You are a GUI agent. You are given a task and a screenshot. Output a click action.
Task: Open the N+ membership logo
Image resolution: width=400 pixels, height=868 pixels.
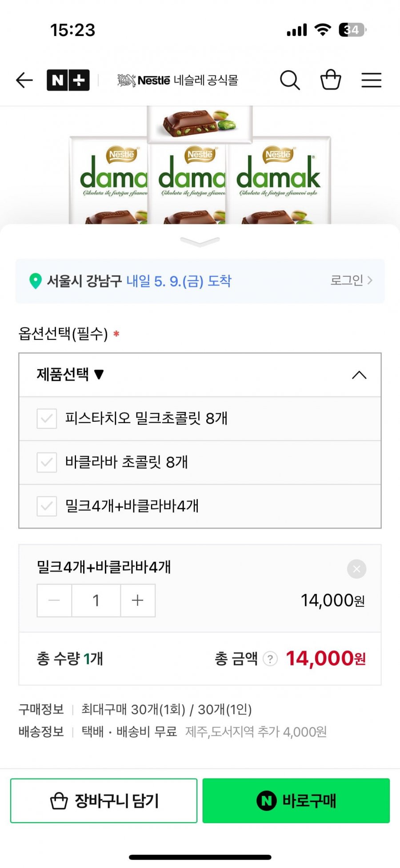tap(68, 80)
